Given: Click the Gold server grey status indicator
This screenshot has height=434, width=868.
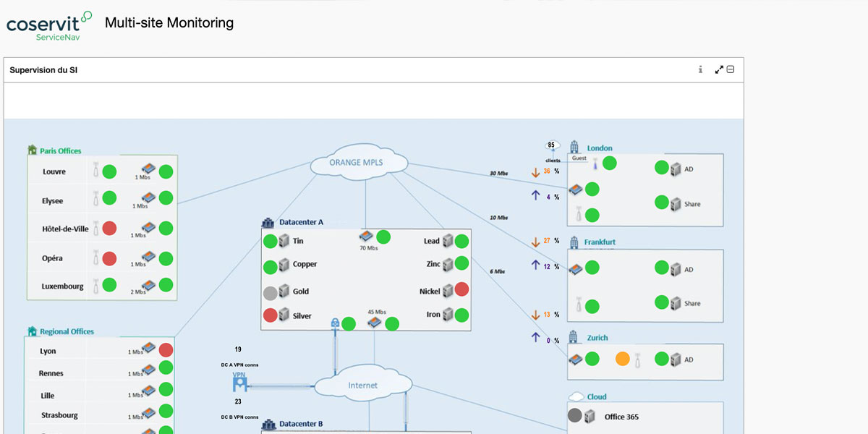Looking at the screenshot, I should pos(270,292).
